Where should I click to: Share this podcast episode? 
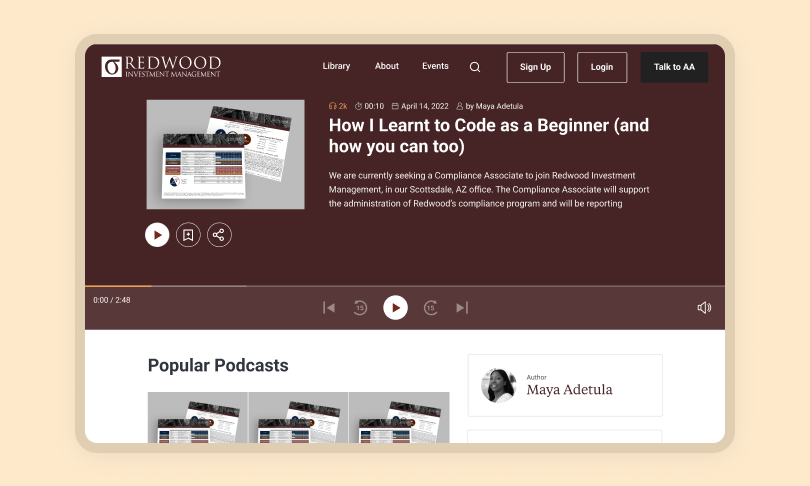tap(219, 235)
